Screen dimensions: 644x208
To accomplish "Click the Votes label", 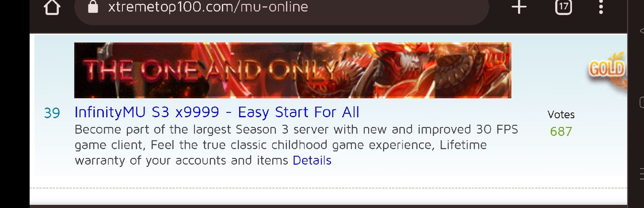I will tap(561, 115).
